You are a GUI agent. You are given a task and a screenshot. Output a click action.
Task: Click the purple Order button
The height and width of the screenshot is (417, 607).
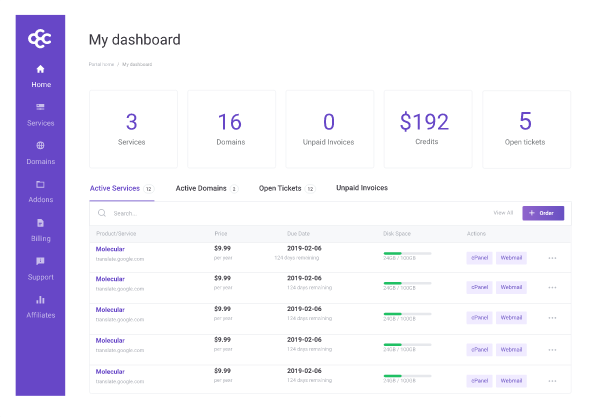(x=543, y=213)
